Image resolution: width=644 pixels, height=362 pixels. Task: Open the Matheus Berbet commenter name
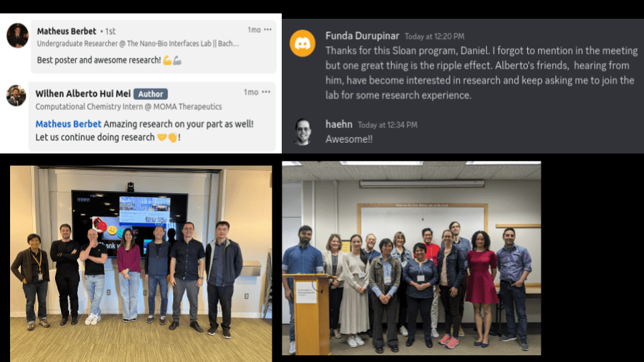point(66,32)
